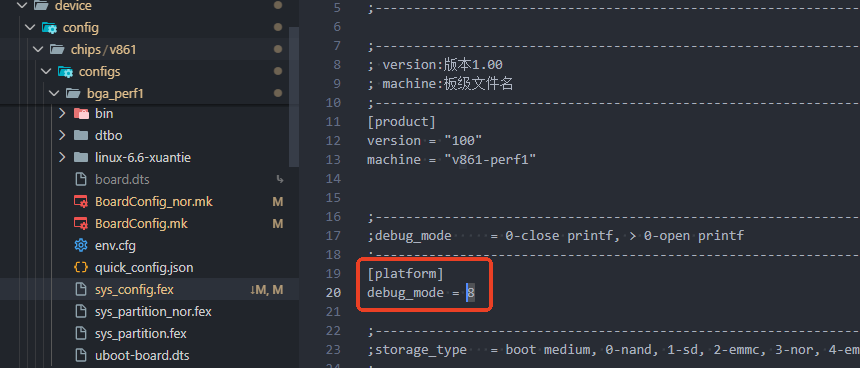Click the BoardConfig_nor.mk makefile icon

(81, 202)
